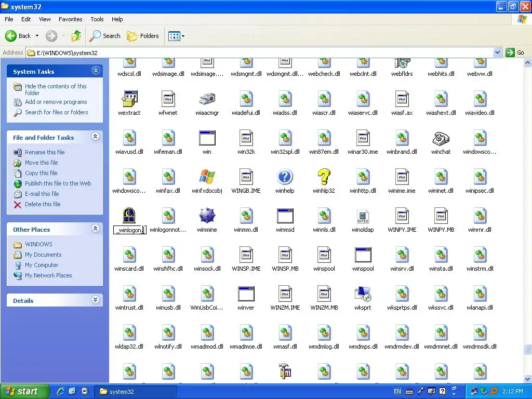Open the Edit menu
Image resolution: width=532 pixels, height=399 pixels.
(x=26, y=19)
